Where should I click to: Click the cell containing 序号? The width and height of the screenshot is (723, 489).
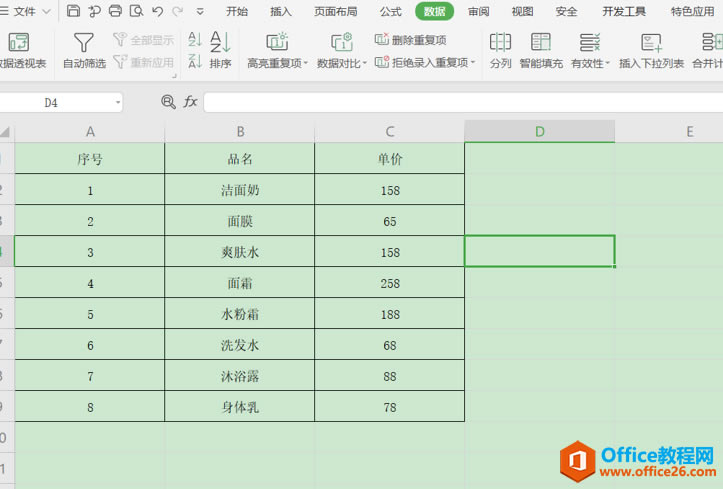(x=90, y=159)
